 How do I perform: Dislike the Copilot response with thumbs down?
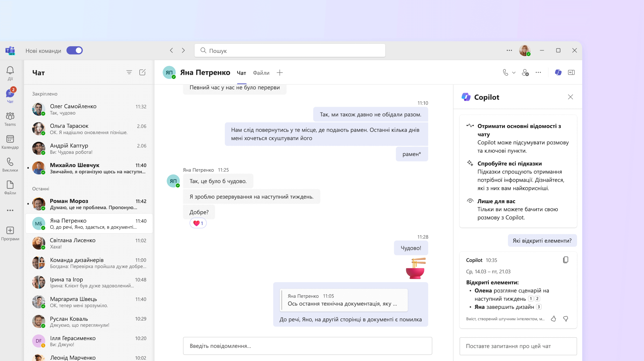565,319
